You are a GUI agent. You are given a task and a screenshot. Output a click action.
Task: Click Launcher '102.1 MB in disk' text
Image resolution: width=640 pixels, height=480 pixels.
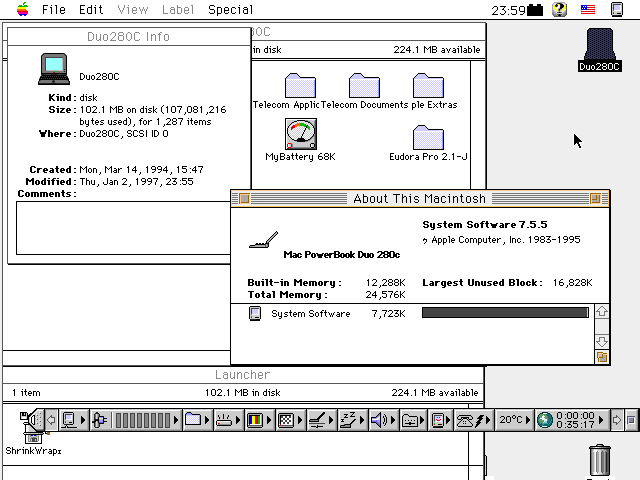coord(242,393)
